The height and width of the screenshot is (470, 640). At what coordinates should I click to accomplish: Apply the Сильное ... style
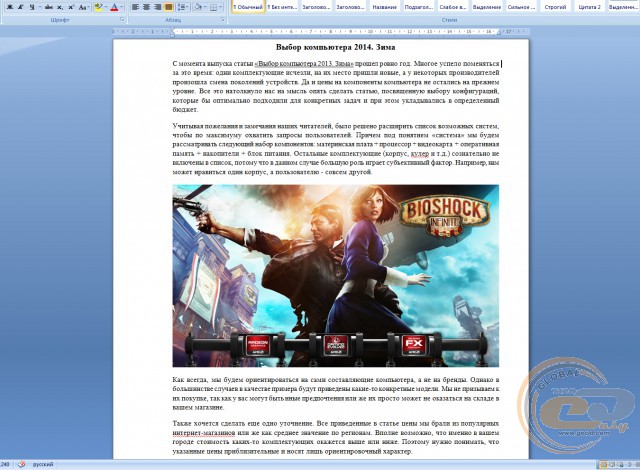[x=521, y=7]
